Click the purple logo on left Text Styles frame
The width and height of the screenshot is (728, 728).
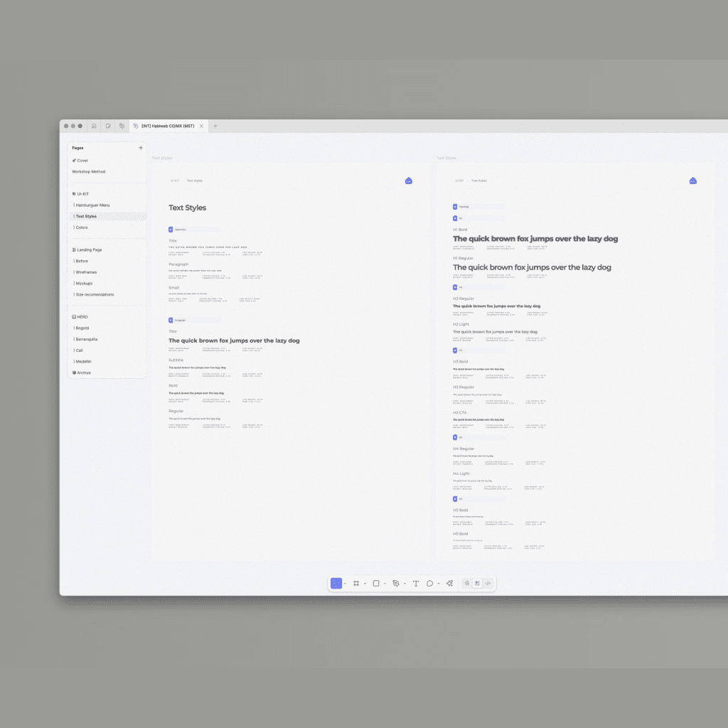(409, 181)
